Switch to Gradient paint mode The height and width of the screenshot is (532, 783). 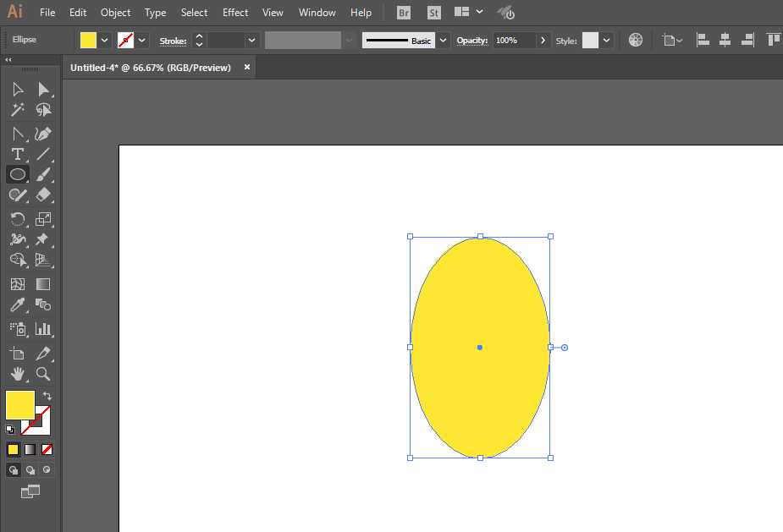click(x=30, y=449)
